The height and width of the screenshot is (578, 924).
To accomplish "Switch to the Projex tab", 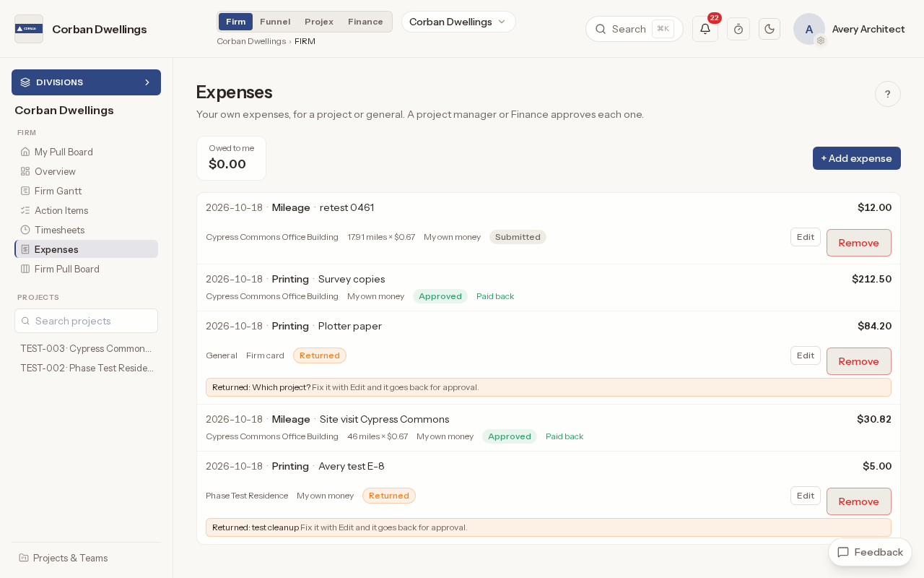I will (x=319, y=22).
